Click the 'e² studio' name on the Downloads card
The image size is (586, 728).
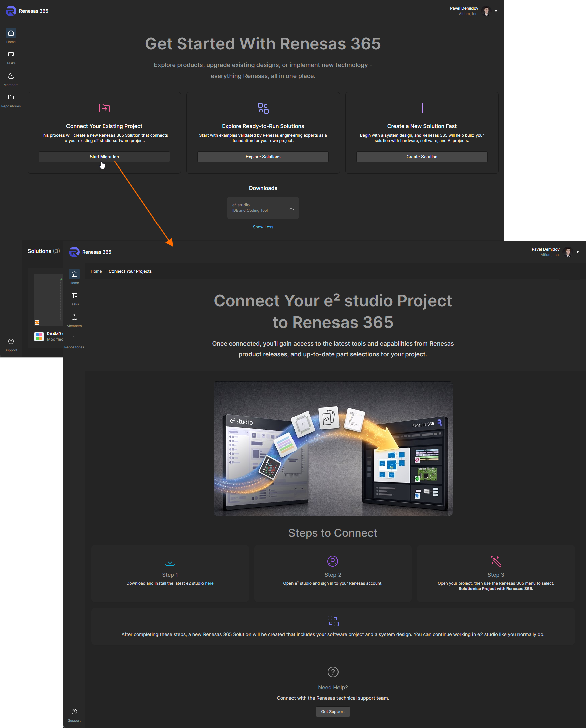241,205
